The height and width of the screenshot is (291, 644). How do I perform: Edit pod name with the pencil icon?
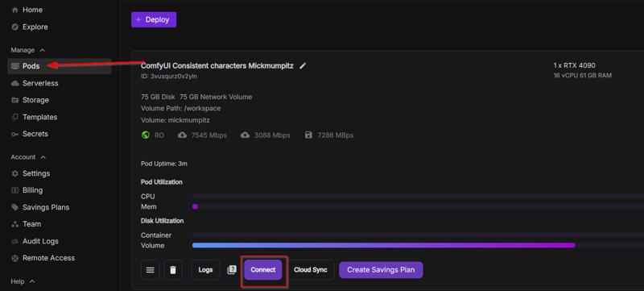pyautogui.click(x=303, y=66)
